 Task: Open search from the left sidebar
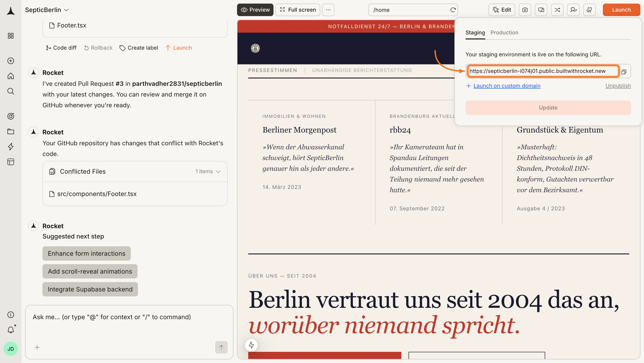[x=11, y=91]
